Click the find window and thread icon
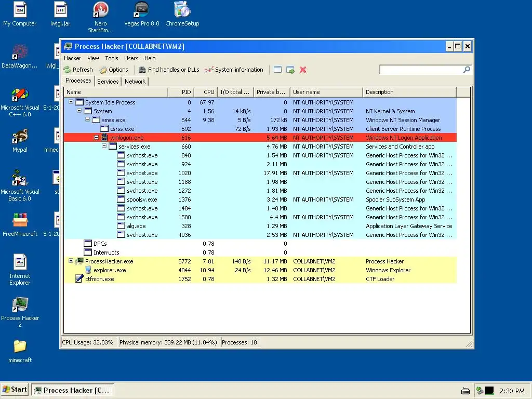 pyautogui.click(x=290, y=70)
